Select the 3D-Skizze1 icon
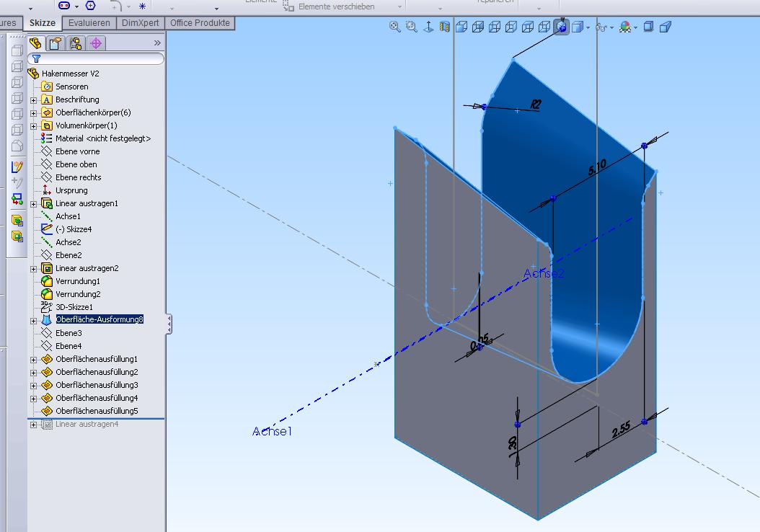The width and height of the screenshot is (760, 532). pos(47,306)
